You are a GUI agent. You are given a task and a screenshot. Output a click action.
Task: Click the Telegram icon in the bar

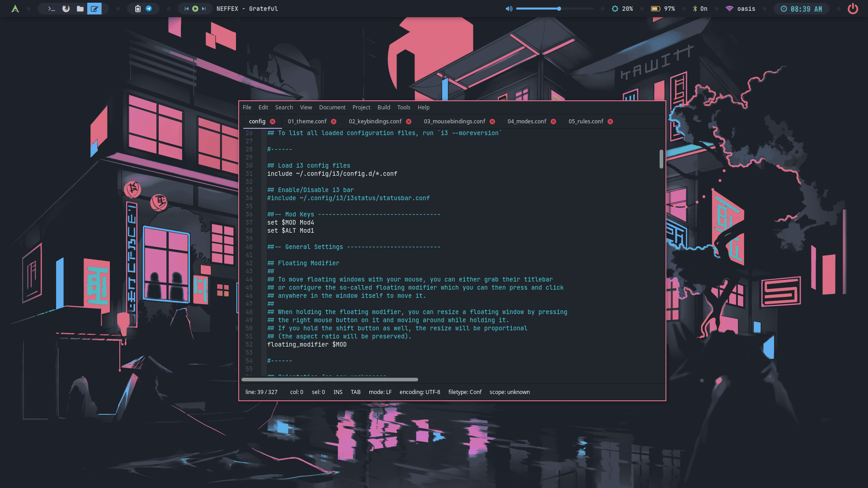[x=149, y=9]
